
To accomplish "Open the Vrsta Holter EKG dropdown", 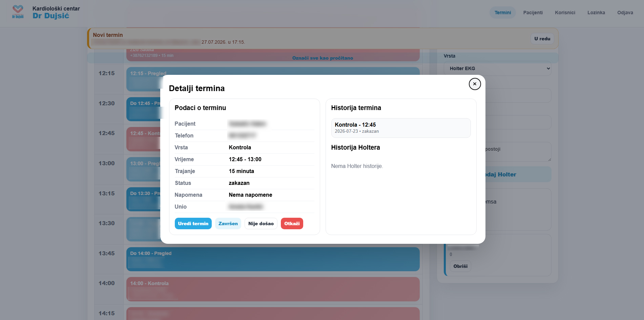I will tap(497, 68).
